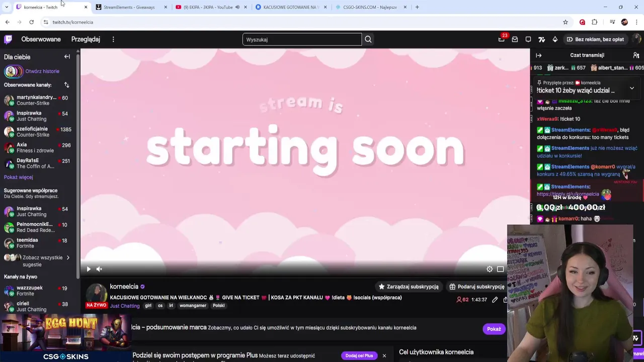Open DayRa1sE channel in sidebar
The height and width of the screenshot is (362, 644).
pos(38,163)
